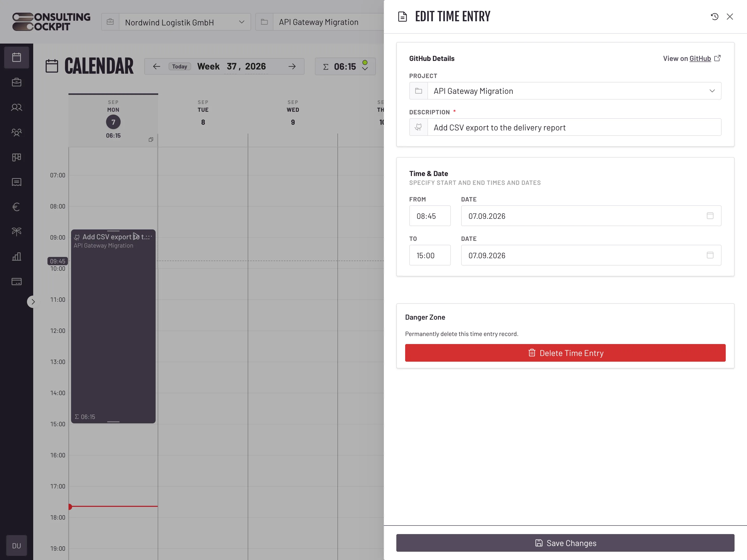Close the Edit Time Entry panel
Image resolution: width=747 pixels, height=560 pixels.
(730, 17)
